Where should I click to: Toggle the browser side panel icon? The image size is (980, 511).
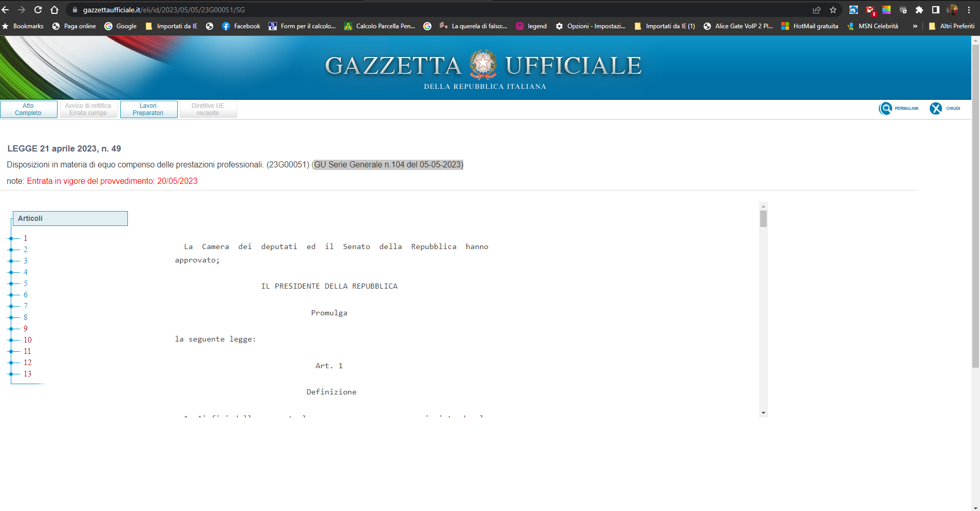pos(936,10)
